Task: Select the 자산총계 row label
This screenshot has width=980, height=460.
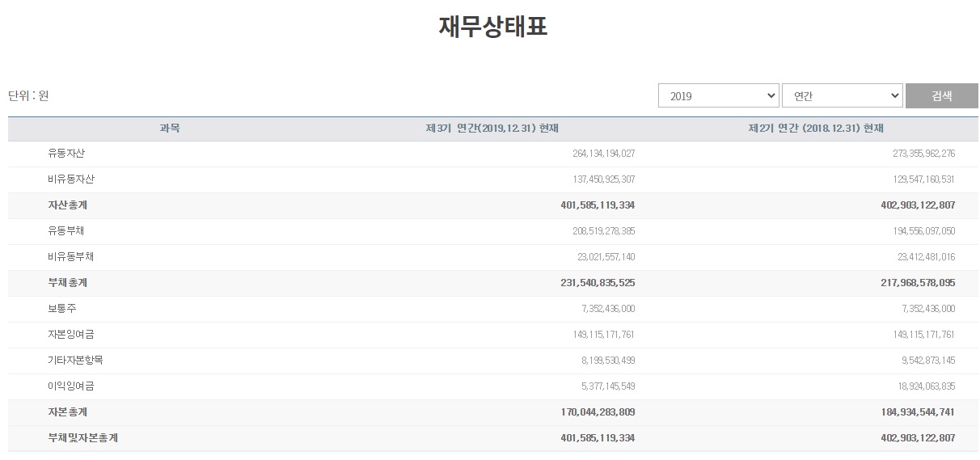Action: pos(67,205)
